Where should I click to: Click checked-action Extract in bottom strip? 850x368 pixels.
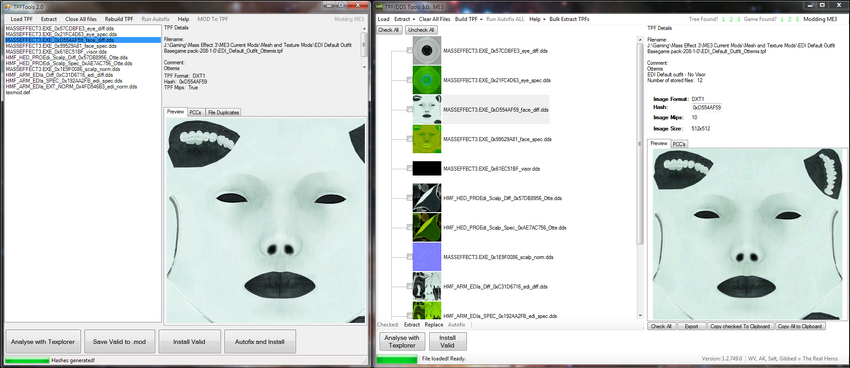click(x=412, y=325)
